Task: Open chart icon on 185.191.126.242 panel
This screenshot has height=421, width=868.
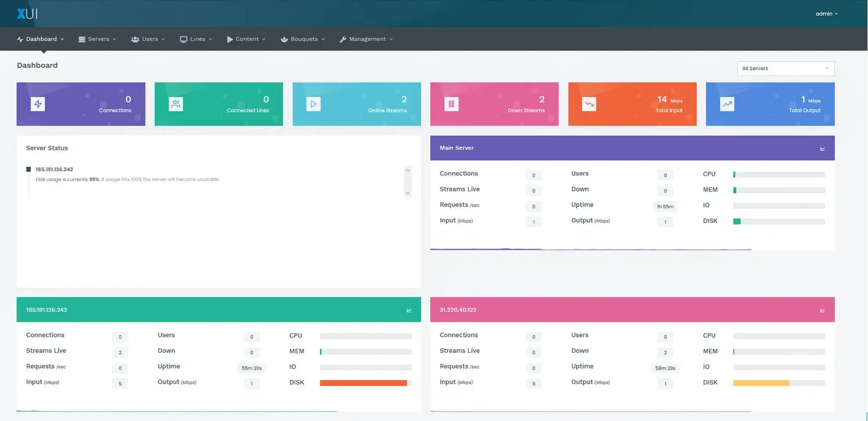Action: [x=409, y=311]
